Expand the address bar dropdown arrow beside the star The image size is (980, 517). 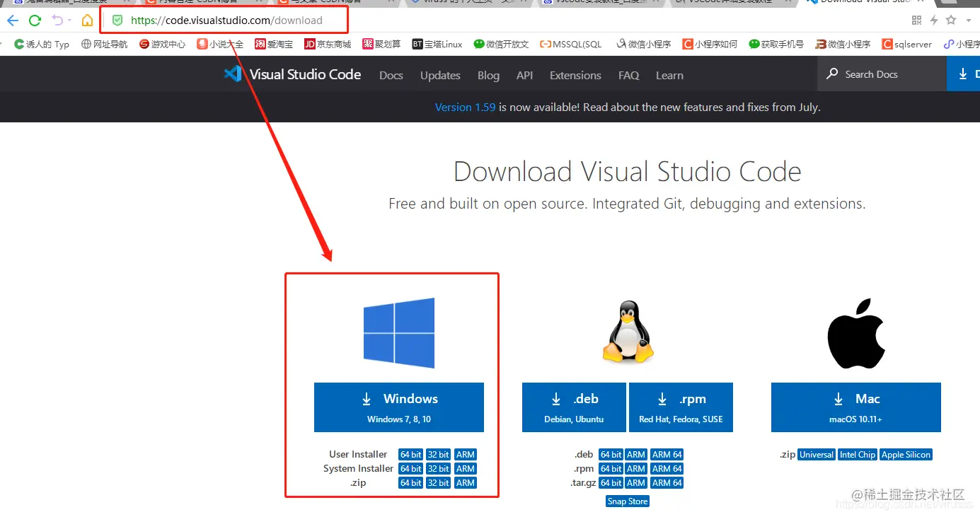click(969, 21)
